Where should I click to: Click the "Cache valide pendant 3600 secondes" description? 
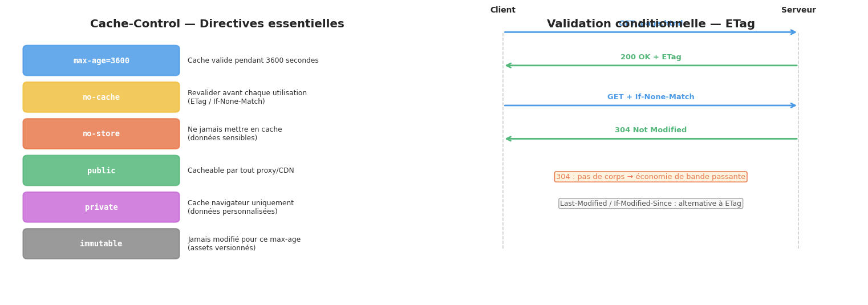253,60
